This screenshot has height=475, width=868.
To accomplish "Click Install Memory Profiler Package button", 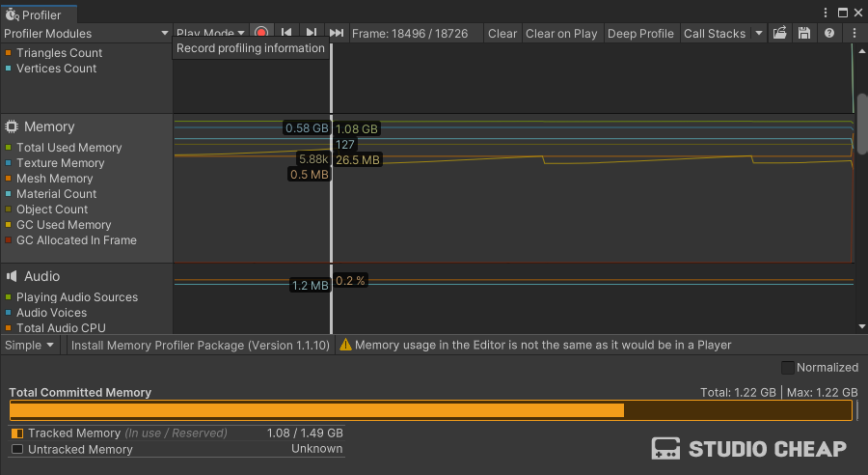I will (201, 345).
